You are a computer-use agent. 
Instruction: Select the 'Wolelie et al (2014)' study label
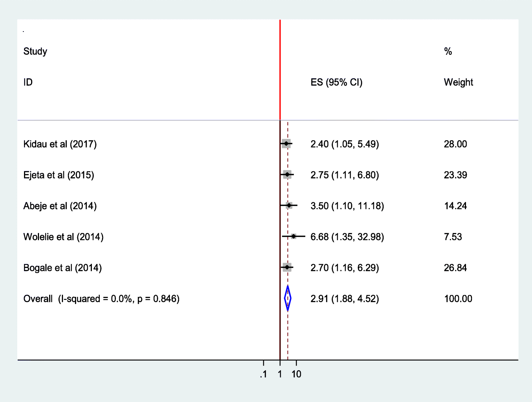click(63, 237)
